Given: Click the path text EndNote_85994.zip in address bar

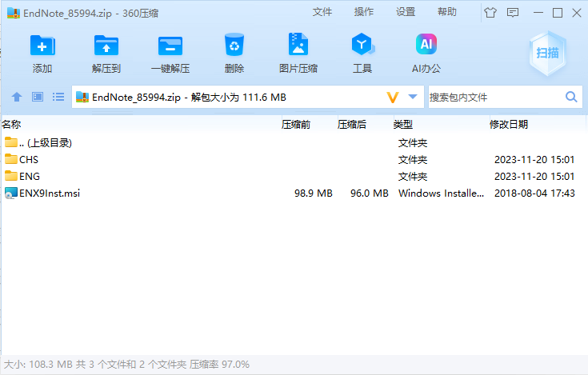Looking at the screenshot, I should click(x=137, y=98).
